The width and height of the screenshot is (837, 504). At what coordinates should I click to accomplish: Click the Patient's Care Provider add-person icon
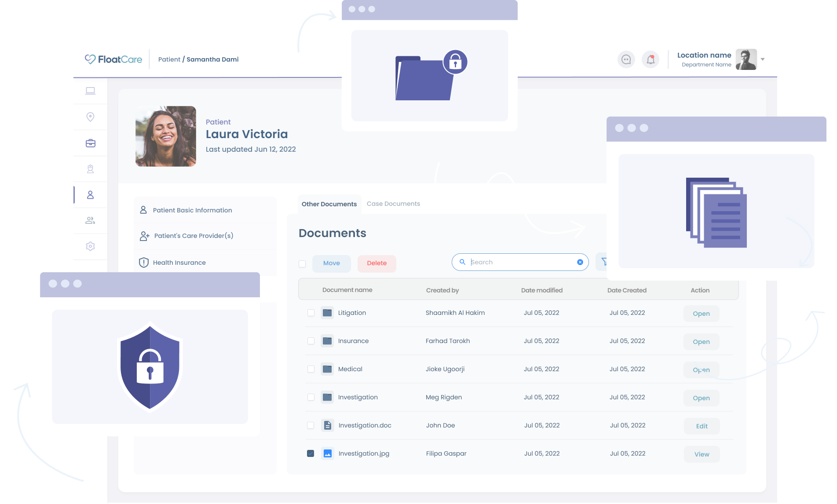144,236
